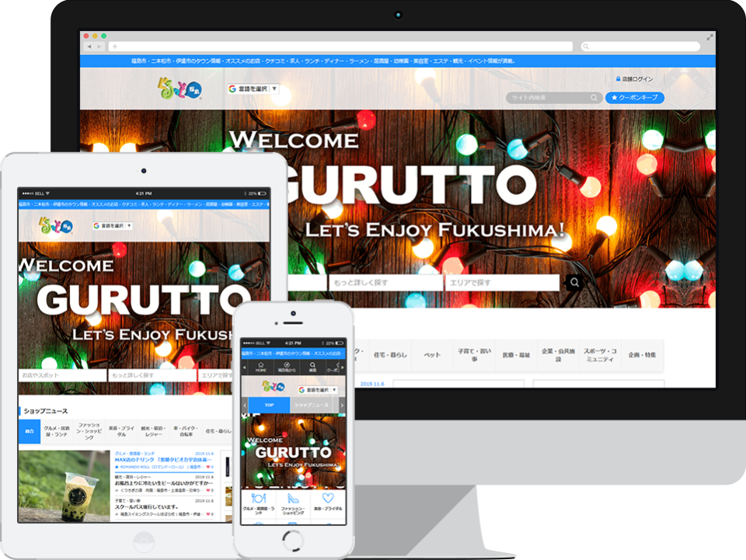Open the エリアで探す dropdown on the desktop hero
The image size is (746, 560).
click(502, 283)
